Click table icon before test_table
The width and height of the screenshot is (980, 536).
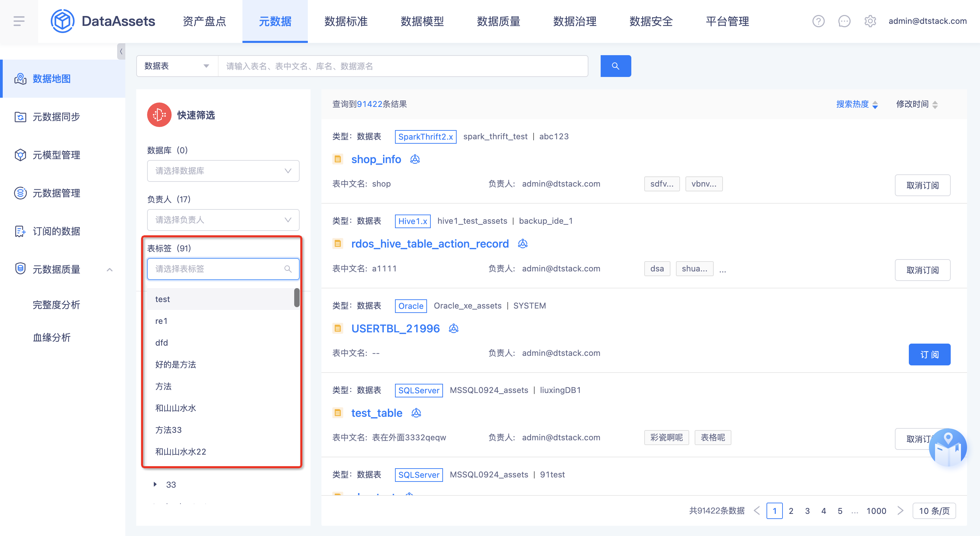click(337, 413)
